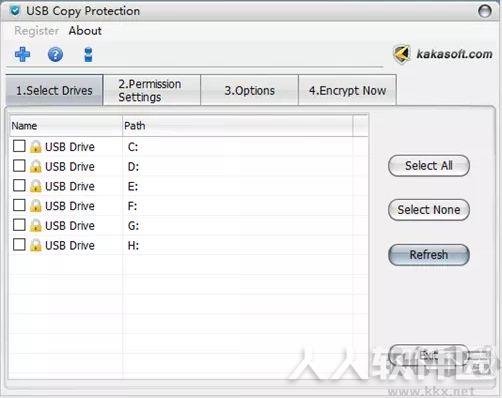Click lock icon of drive H:
The image size is (502, 398).
point(36,245)
